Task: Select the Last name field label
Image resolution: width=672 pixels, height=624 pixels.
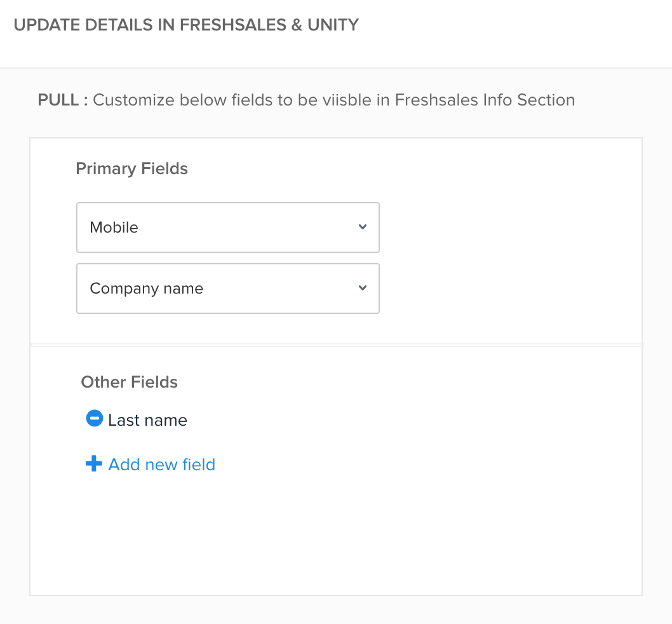Action: tap(147, 420)
